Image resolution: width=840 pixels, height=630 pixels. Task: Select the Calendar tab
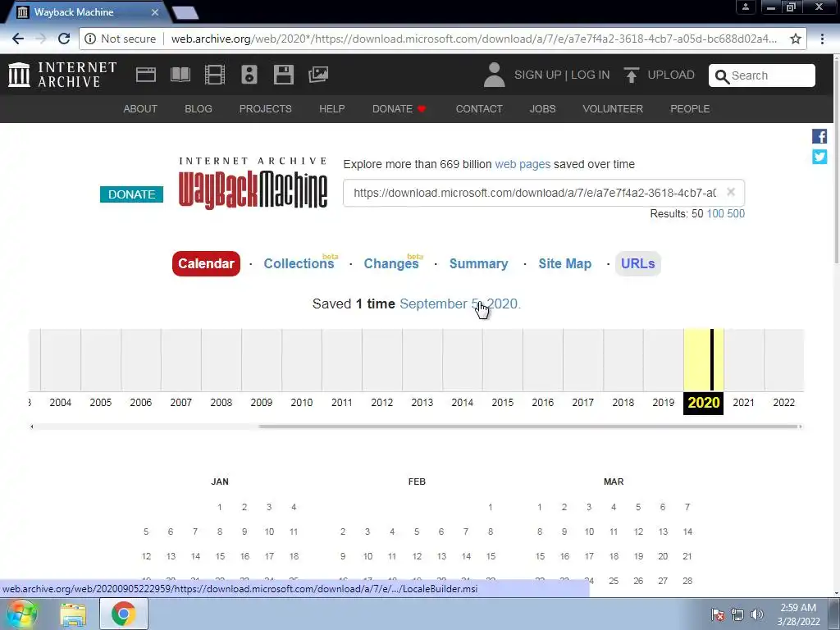206,263
